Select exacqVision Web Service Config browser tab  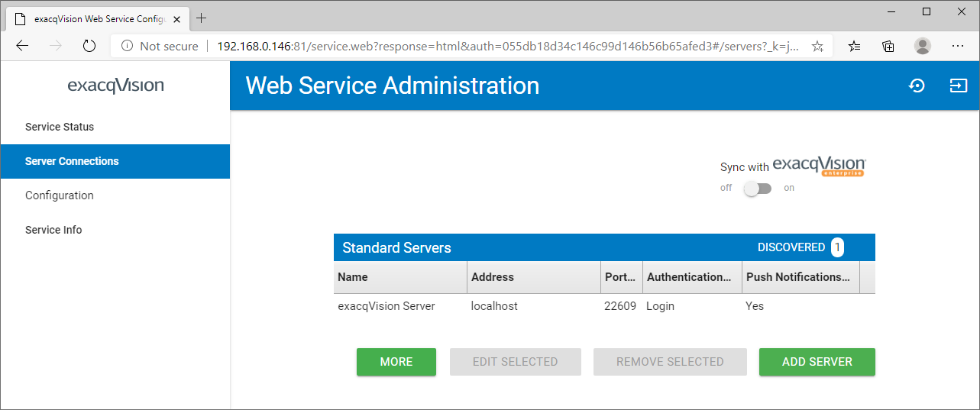[x=98, y=18]
